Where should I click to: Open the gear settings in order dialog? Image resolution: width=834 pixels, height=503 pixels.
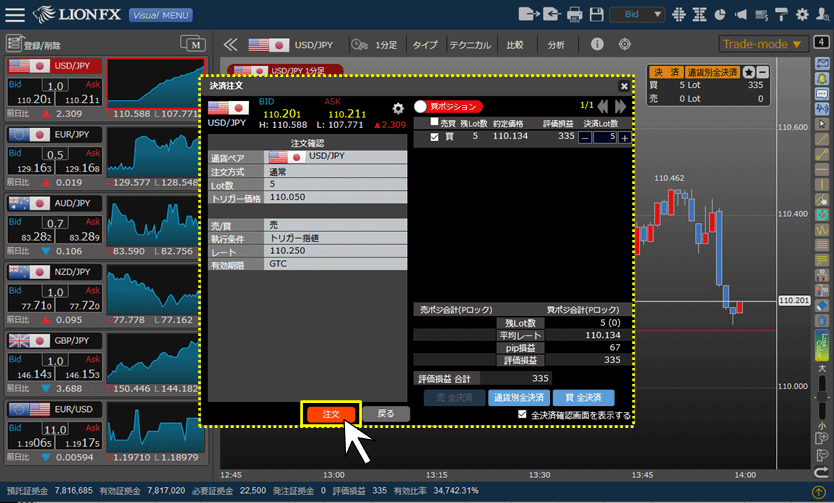[398, 108]
